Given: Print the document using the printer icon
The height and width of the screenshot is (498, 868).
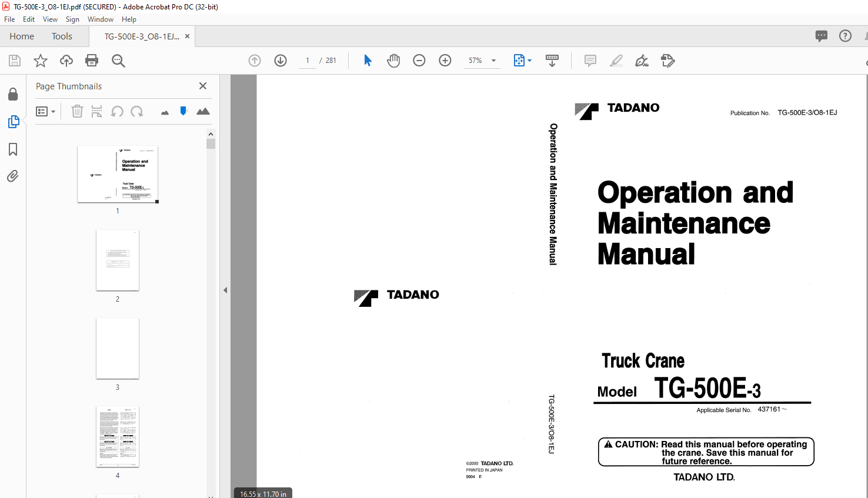Looking at the screenshot, I should (x=92, y=61).
